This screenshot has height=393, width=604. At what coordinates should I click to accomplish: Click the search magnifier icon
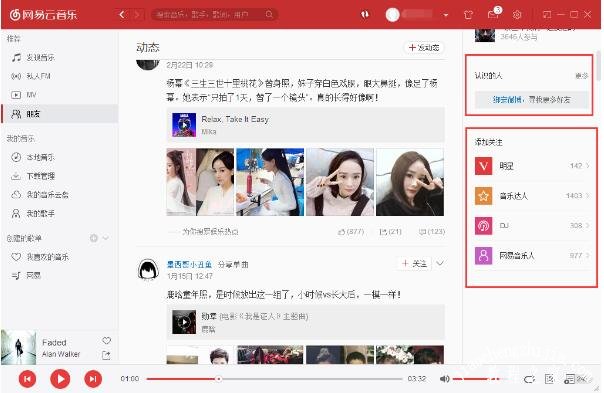click(269, 15)
